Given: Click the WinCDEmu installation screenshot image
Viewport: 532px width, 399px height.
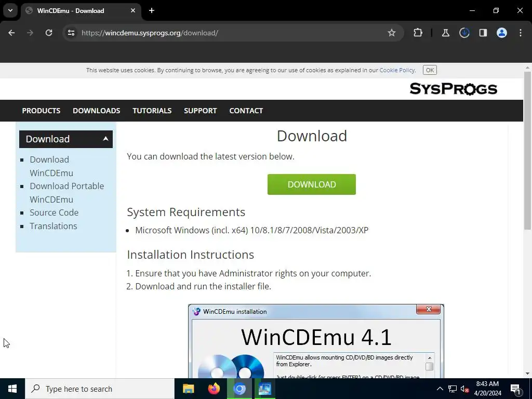Looking at the screenshot, I should point(316,341).
